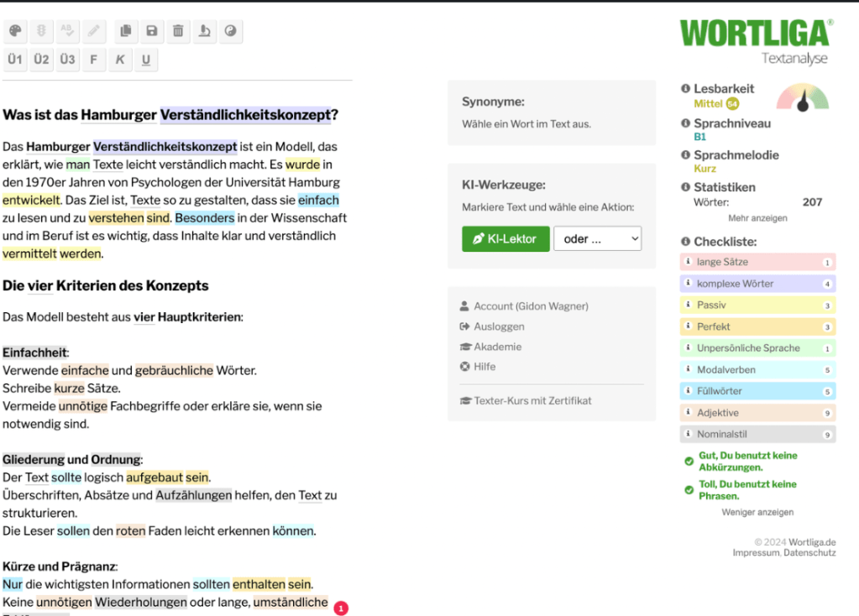Toggle underline formatting with U button

click(145, 60)
